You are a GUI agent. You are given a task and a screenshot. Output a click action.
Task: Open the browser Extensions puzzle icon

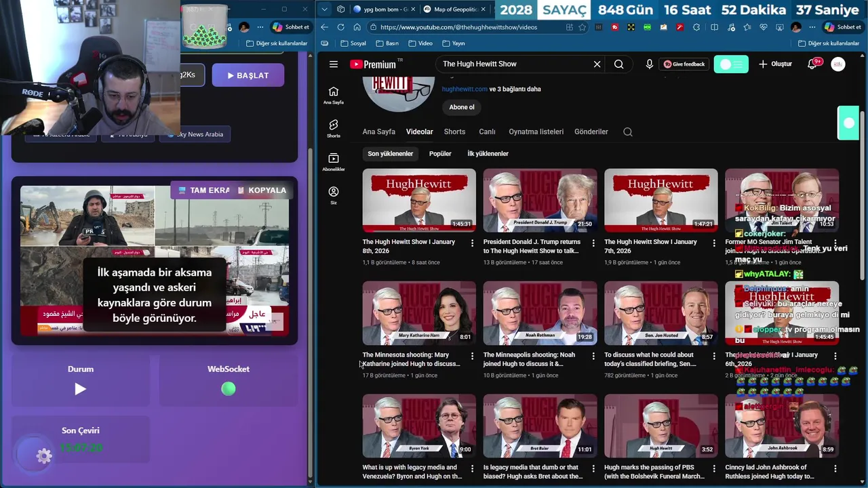696,27
